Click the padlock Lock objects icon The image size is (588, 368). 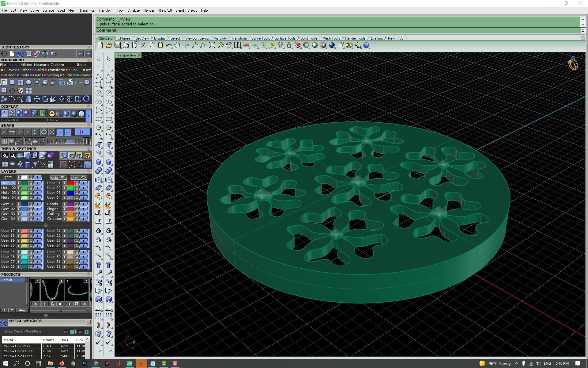289,45
